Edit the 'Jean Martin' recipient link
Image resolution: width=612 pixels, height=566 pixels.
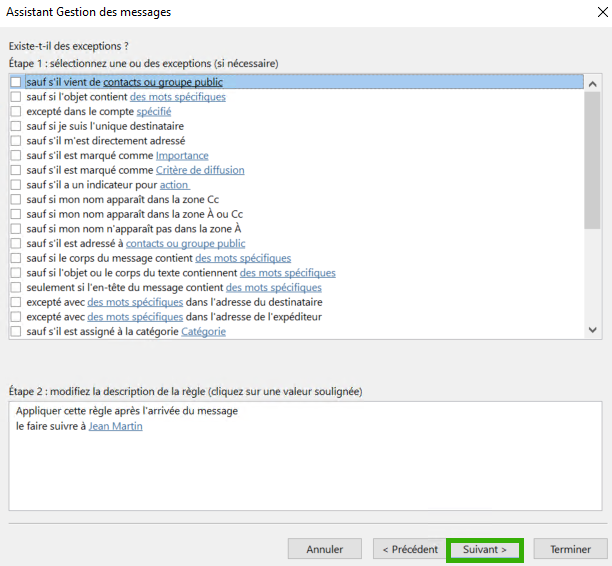click(x=116, y=426)
